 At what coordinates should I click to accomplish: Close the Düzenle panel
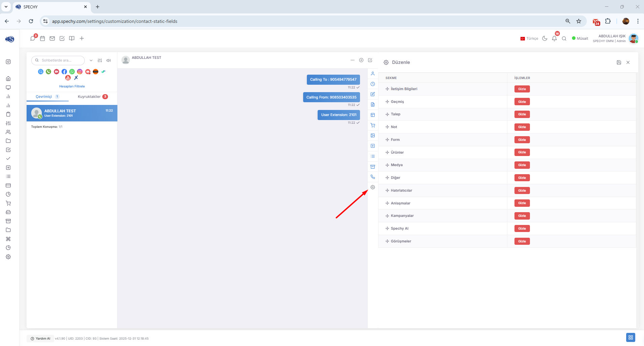coord(628,62)
